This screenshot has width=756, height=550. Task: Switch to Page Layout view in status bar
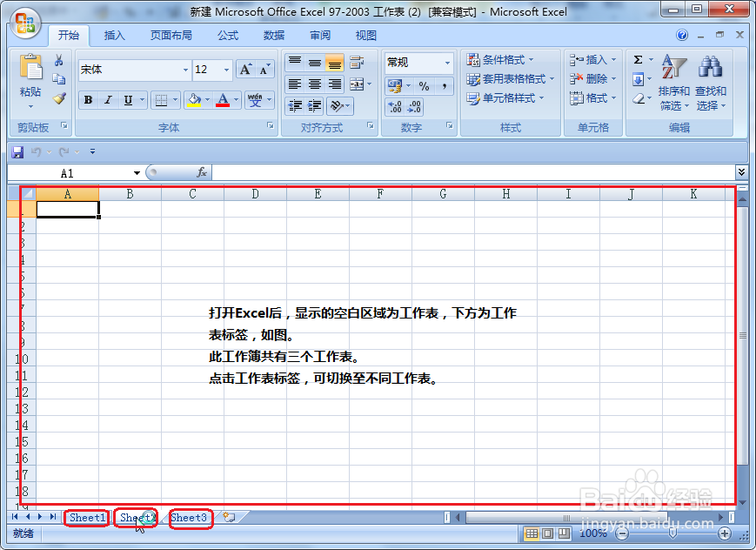(548, 533)
